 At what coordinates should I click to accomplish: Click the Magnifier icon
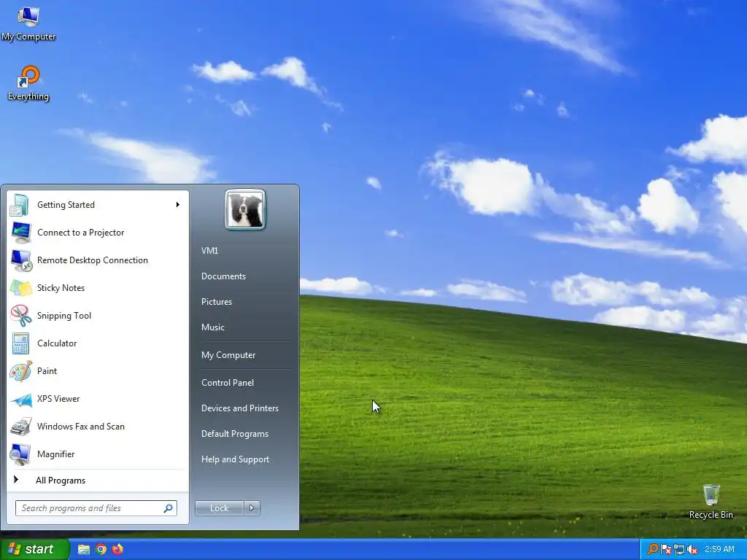point(20,454)
